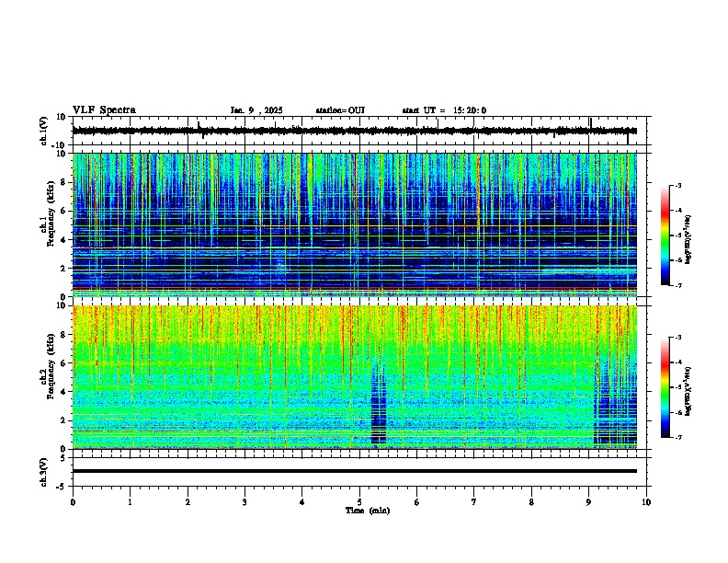Screen dimensions: 728x563
Task: Click the ch.1 spectrogram color scale bar
Action: pyautogui.click(x=665, y=236)
